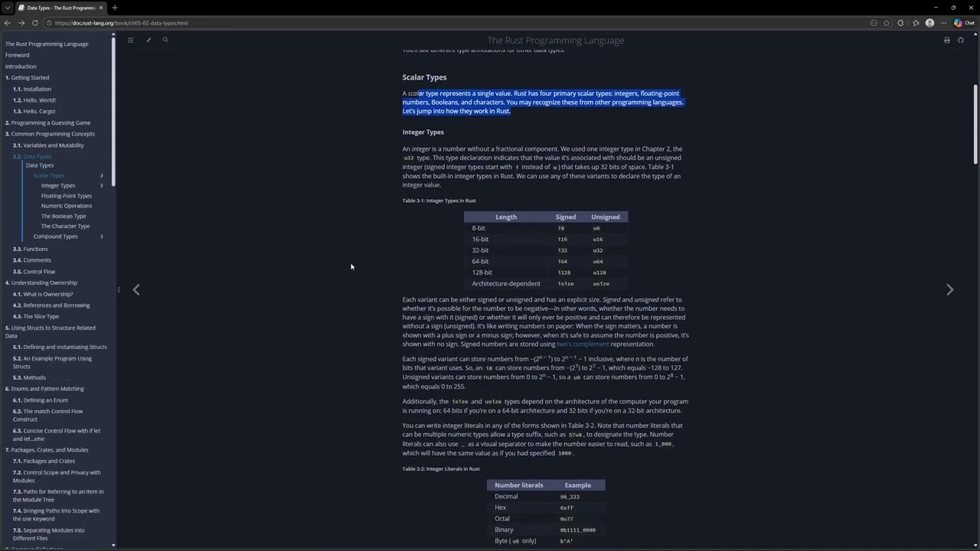Image resolution: width=980 pixels, height=551 pixels.
Task: Open 2. Programming a Guessing Game
Action: [x=47, y=122]
